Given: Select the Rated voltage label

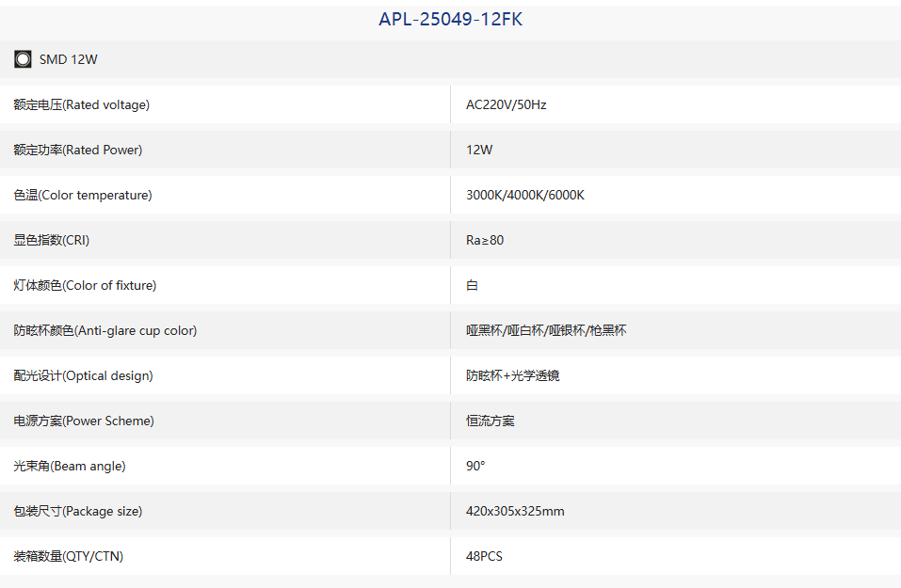Looking at the screenshot, I should [x=82, y=104].
